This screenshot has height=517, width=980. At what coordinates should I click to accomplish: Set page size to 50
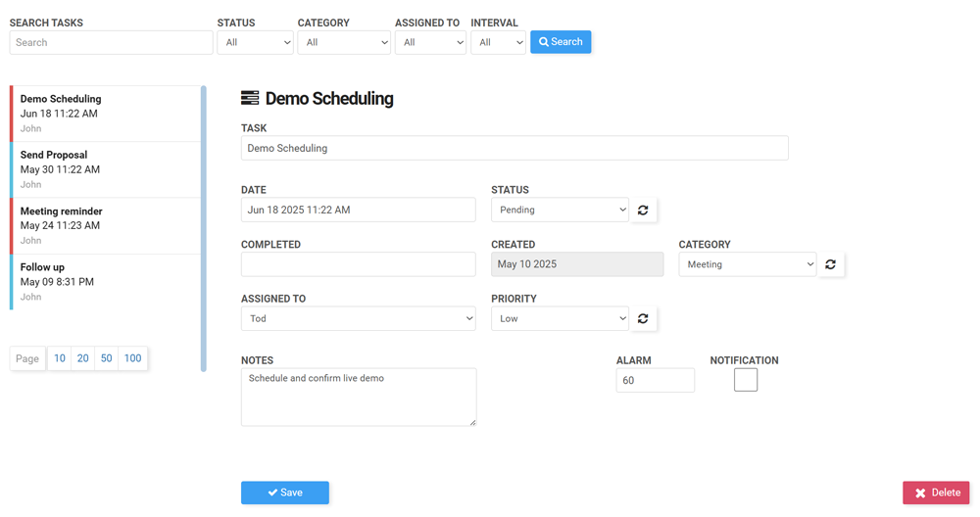(x=107, y=358)
